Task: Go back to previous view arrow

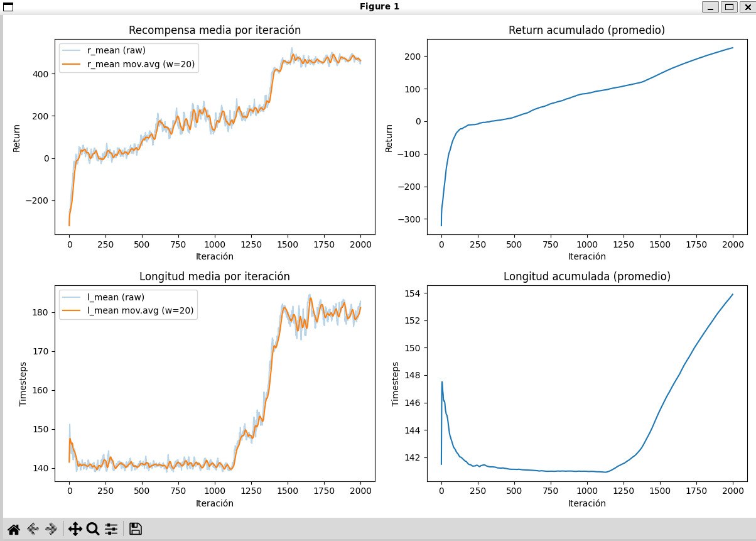Action: 33,529
